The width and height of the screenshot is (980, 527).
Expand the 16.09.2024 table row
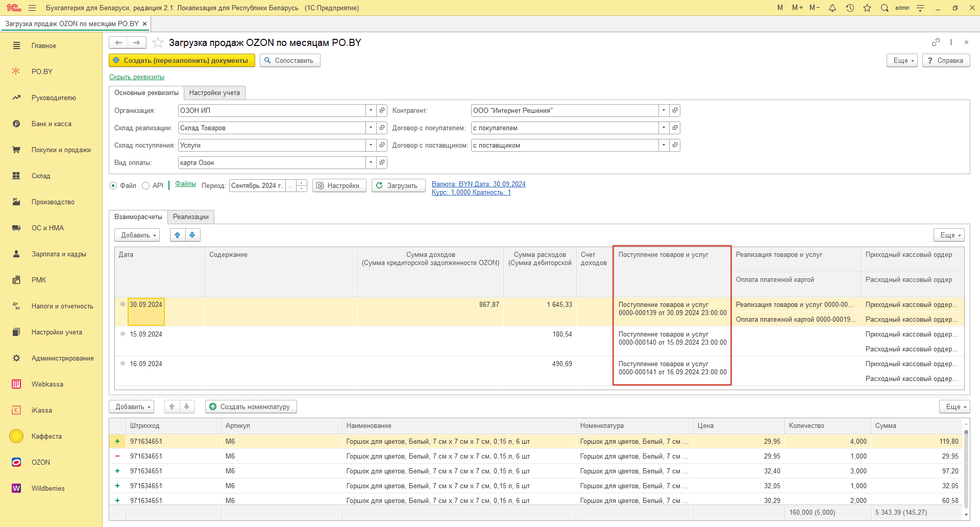122,364
